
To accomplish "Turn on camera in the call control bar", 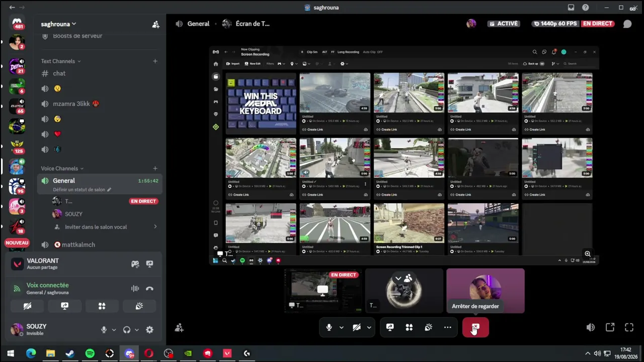I will [x=357, y=327].
